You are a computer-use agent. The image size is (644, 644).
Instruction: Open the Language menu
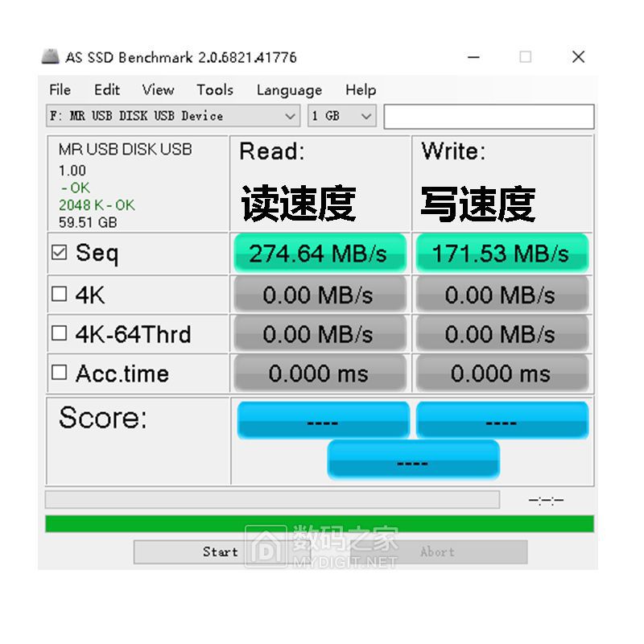[289, 89]
